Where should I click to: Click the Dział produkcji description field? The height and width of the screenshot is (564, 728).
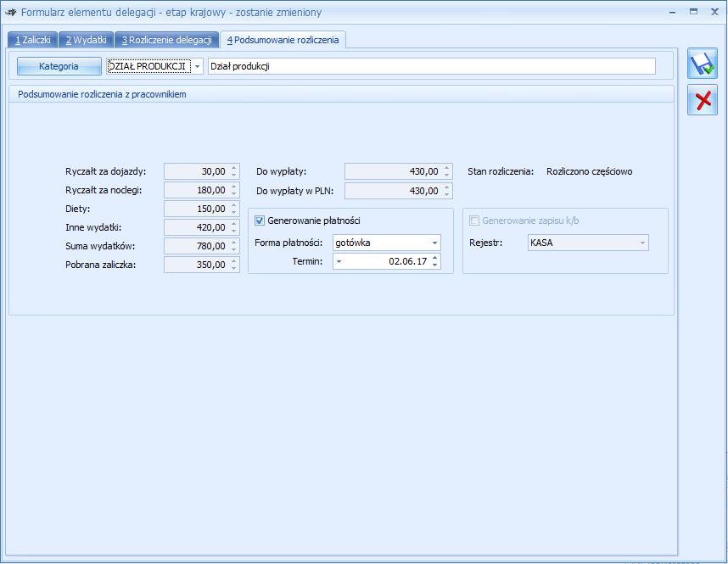(432, 66)
